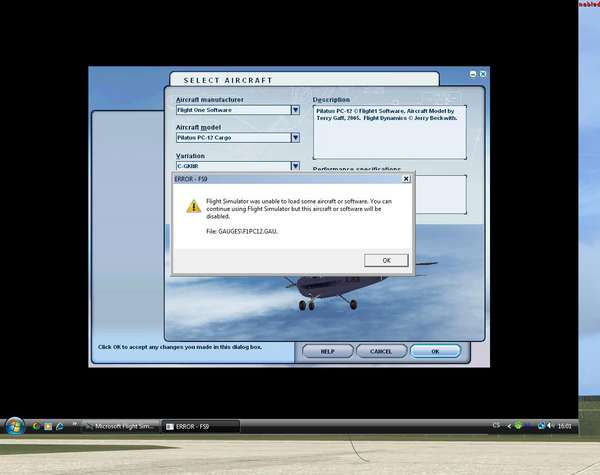Expand the quick launch overflow chevron
The height and width of the screenshot is (475, 600).
pyautogui.click(x=75, y=424)
